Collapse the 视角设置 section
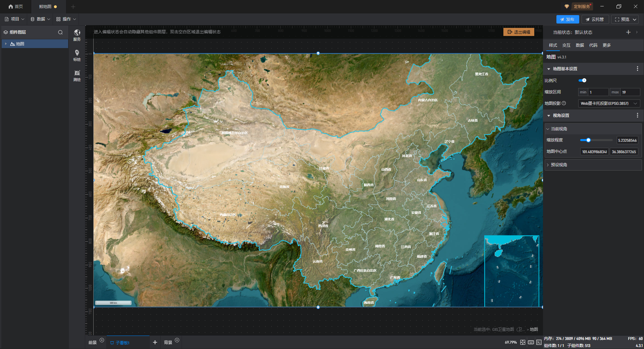644x349 pixels. [549, 116]
